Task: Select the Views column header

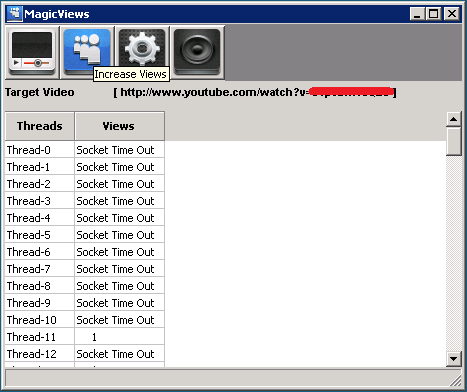Action: [119, 126]
